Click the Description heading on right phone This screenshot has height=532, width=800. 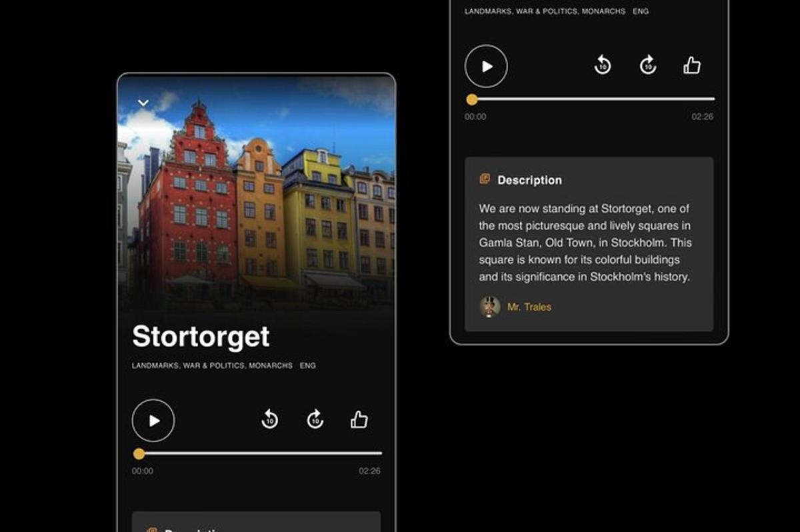529,180
